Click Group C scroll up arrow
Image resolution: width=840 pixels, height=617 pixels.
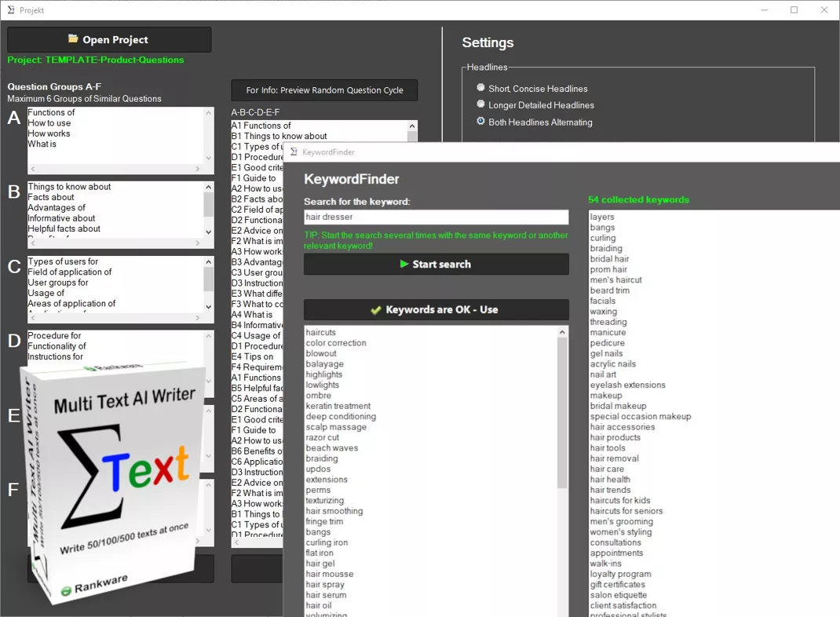[x=208, y=261]
